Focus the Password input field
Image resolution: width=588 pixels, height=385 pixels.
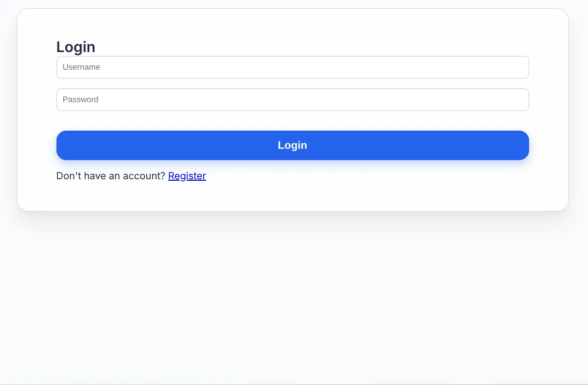tap(293, 100)
